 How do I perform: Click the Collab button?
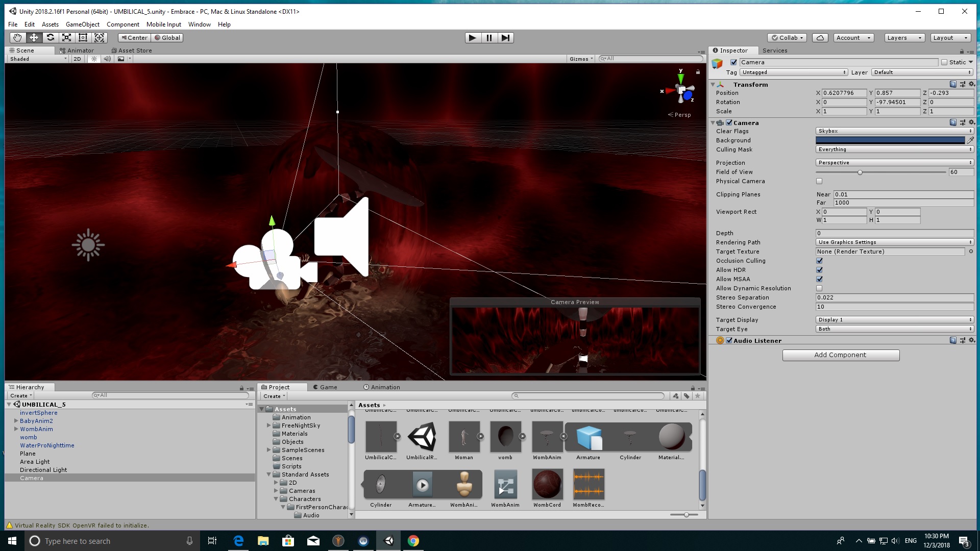pos(787,38)
